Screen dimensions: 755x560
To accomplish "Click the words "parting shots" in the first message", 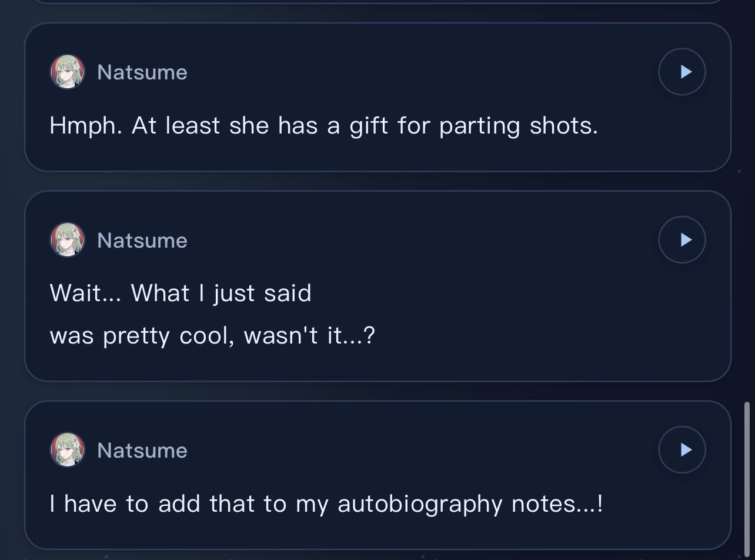I will click(519, 126).
